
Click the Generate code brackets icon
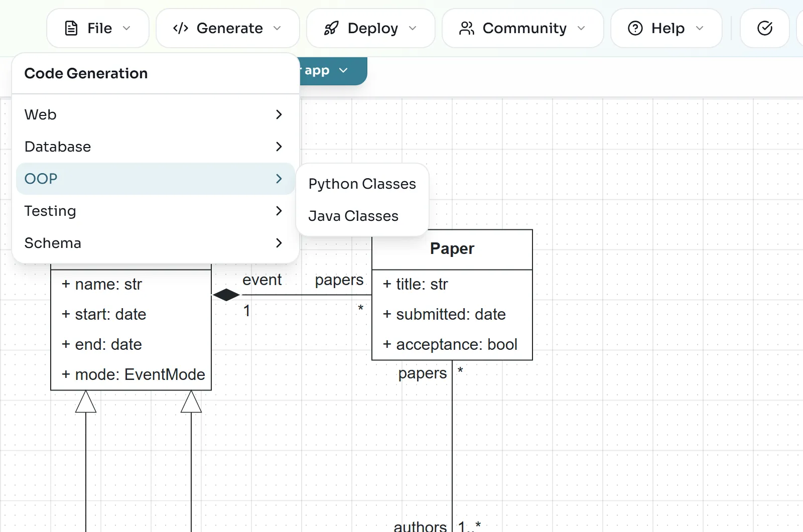pos(181,28)
